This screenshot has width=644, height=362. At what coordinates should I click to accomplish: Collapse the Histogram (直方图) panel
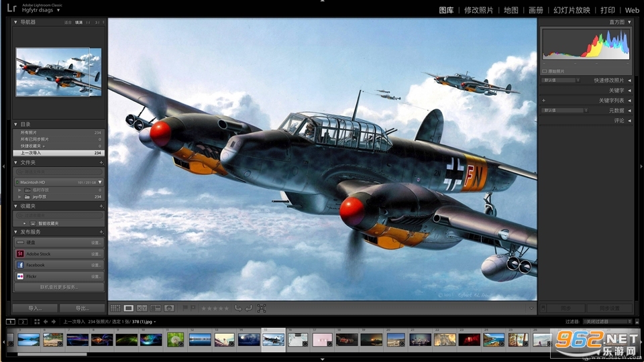[x=629, y=22]
